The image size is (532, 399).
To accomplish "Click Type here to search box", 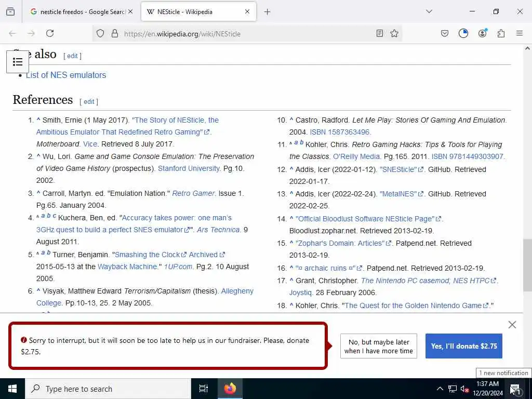I will pyautogui.click(x=108, y=389).
